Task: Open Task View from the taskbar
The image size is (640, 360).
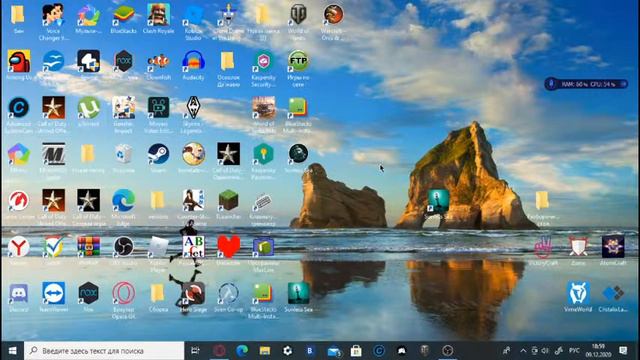Action: [196, 351]
